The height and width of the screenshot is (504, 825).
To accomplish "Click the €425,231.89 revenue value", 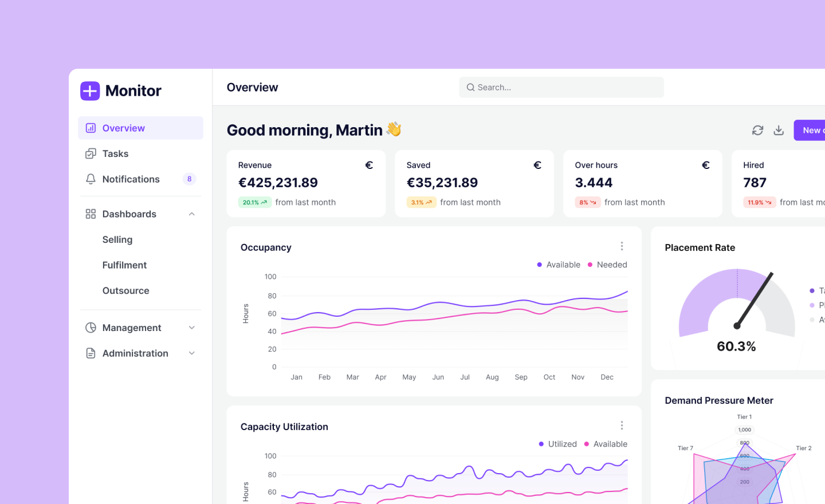I will click(278, 183).
